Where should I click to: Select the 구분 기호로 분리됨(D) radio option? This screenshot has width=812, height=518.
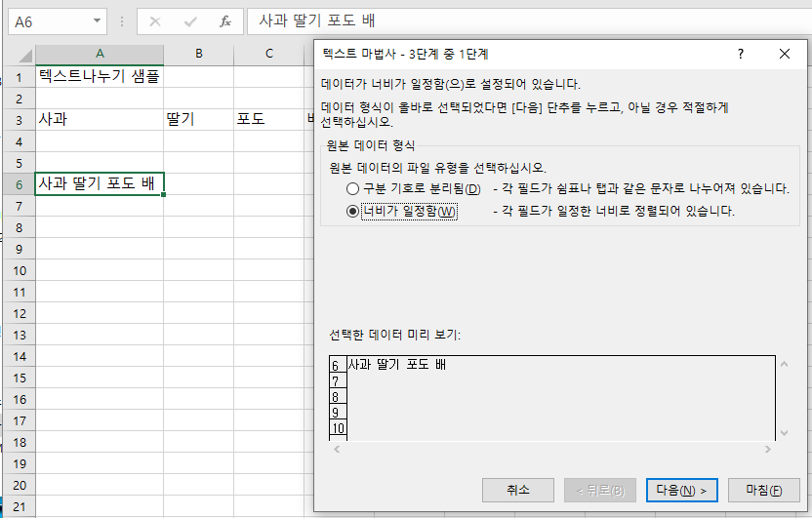[x=414, y=189]
